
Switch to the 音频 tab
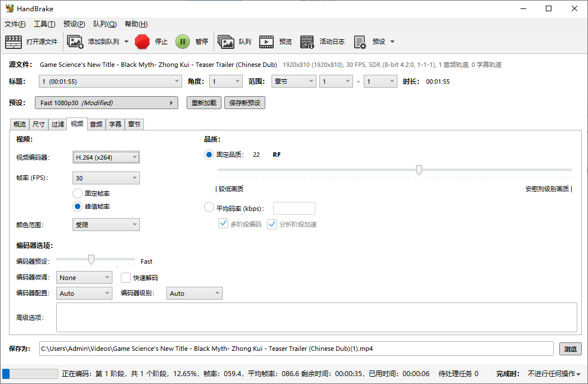click(96, 124)
